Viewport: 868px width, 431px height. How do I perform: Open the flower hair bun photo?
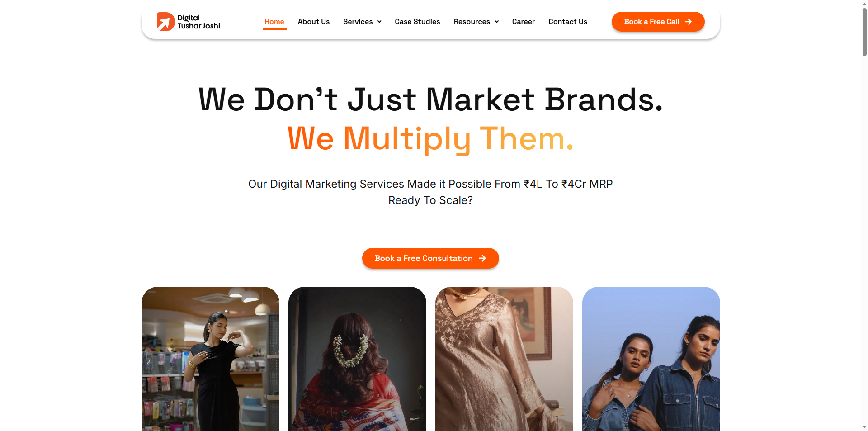[357, 359]
